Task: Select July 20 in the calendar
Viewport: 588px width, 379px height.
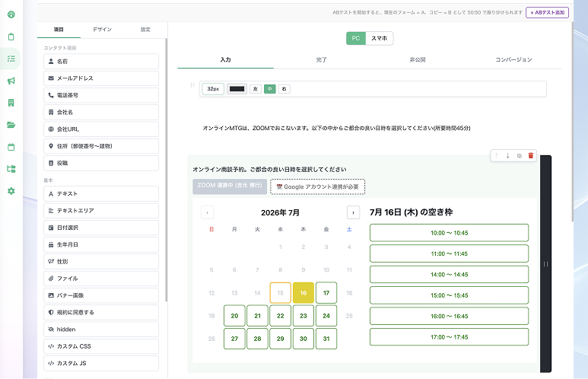Action: click(234, 316)
